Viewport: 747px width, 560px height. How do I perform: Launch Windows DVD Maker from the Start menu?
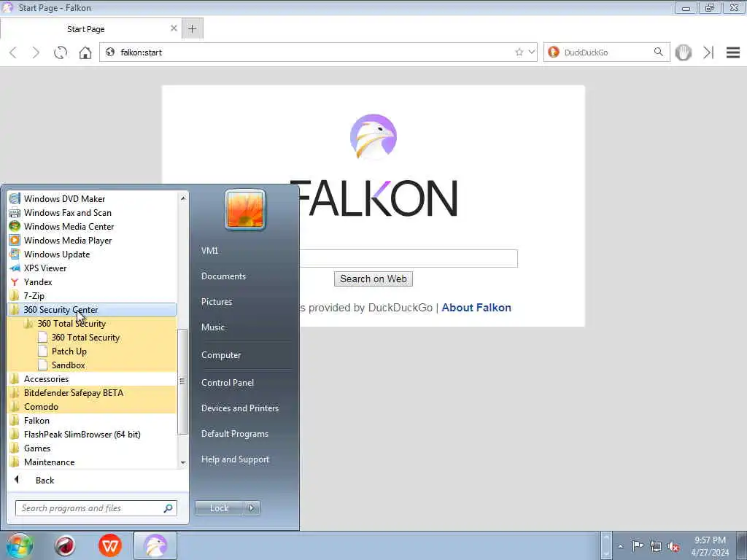click(x=92, y=199)
